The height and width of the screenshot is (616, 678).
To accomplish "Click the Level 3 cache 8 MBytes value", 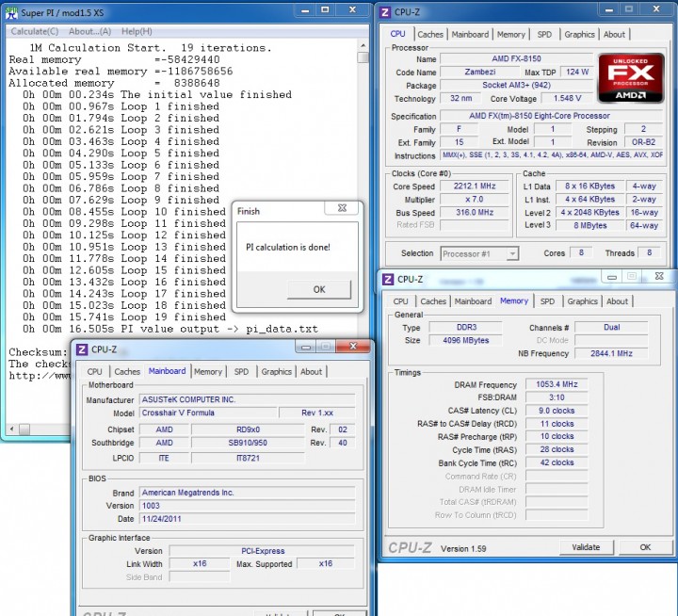I will coord(589,225).
